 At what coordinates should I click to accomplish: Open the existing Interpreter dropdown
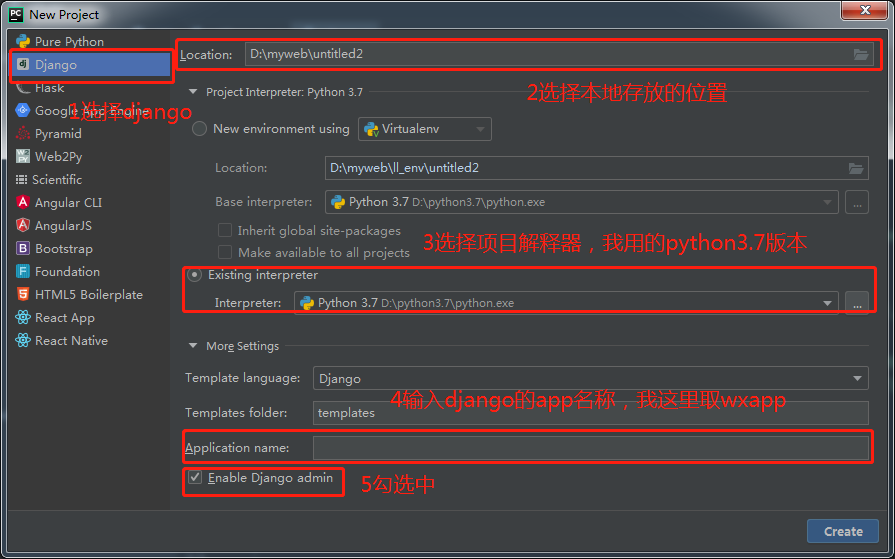pos(566,303)
